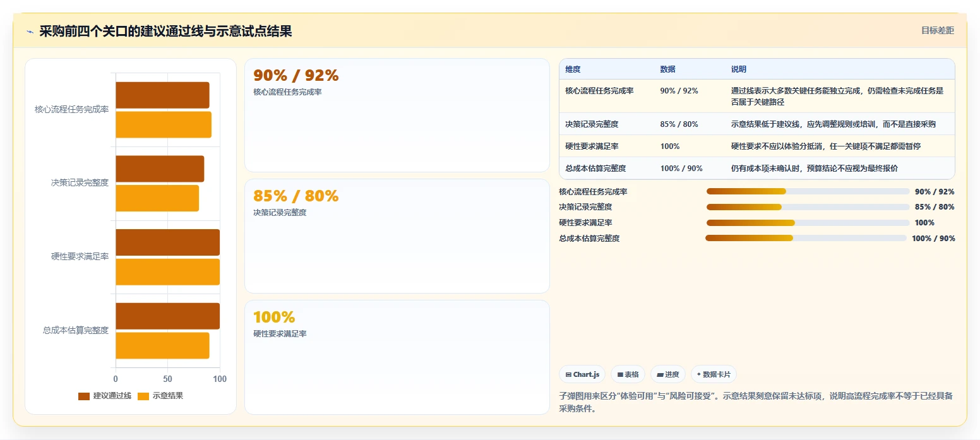Click the 建议通过线 bar for 核心流程任务完成率
Image resolution: width=980 pixels, height=440 pixels.
(x=162, y=95)
